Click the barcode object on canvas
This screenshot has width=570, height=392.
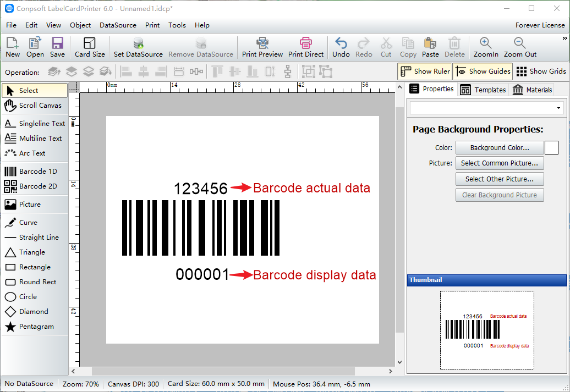point(201,228)
